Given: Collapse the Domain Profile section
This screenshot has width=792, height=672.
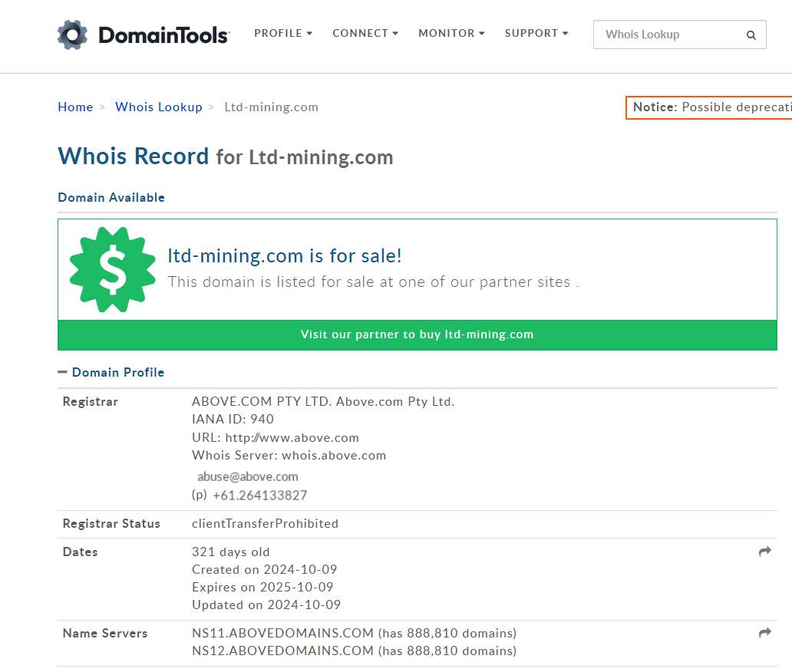Looking at the screenshot, I should coord(63,372).
